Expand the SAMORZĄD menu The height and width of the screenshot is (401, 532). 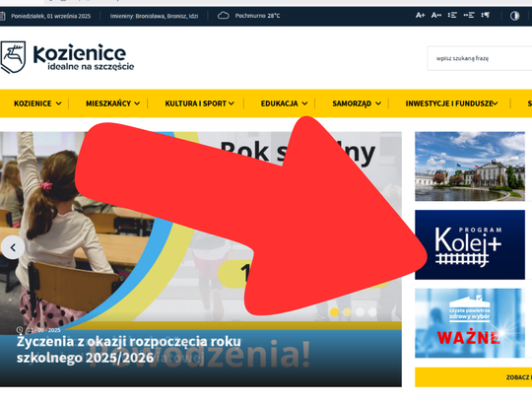357,103
